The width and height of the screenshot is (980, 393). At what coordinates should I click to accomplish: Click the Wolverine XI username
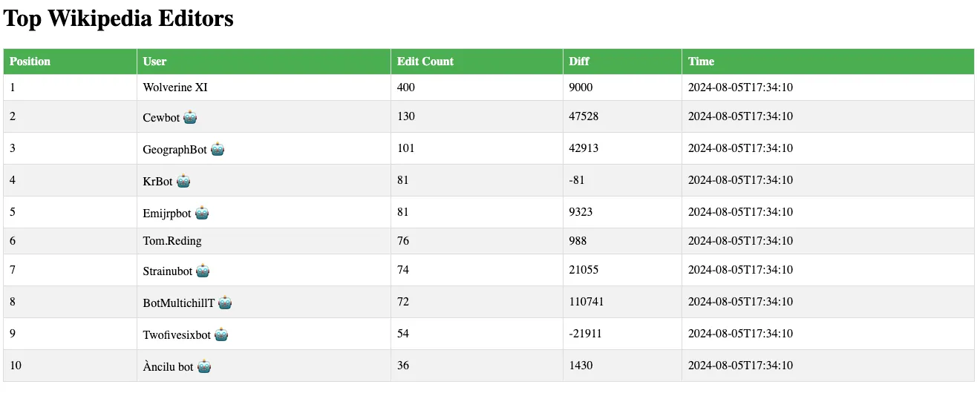coord(175,87)
